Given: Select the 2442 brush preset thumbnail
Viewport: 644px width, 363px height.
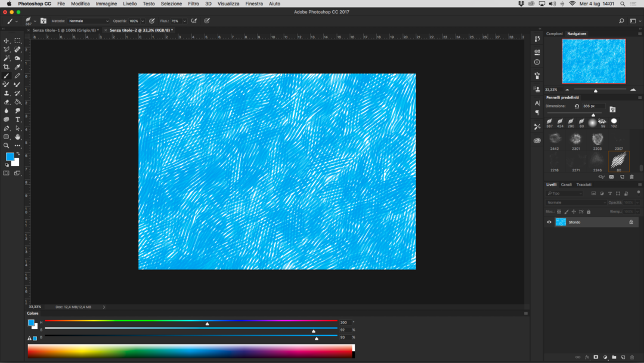Looking at the screenshot, I should (555, 140).
